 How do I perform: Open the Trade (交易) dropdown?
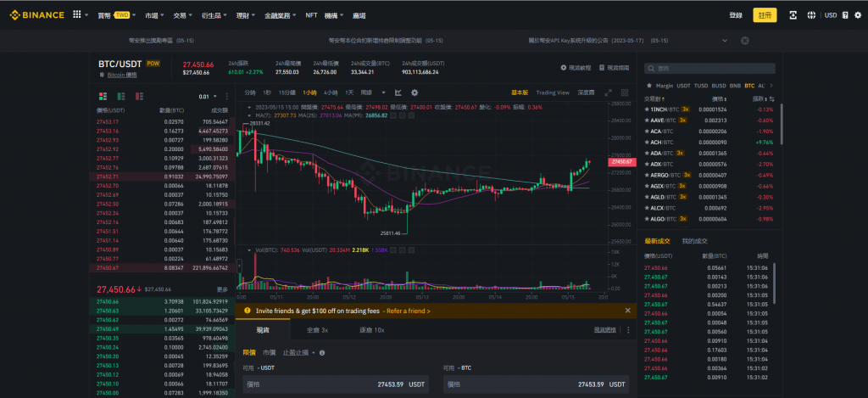point(183,15)
